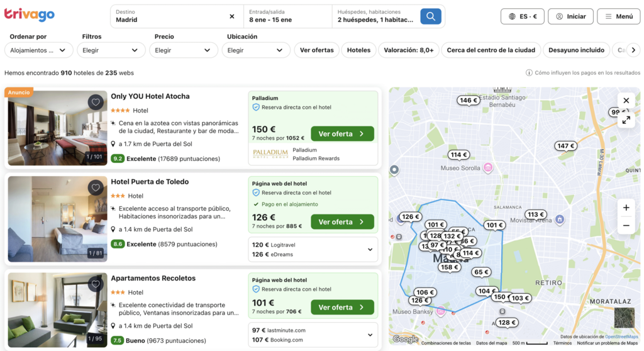Expand the map to fullscreen
The image size is (644, 351).
pos(626,120)
